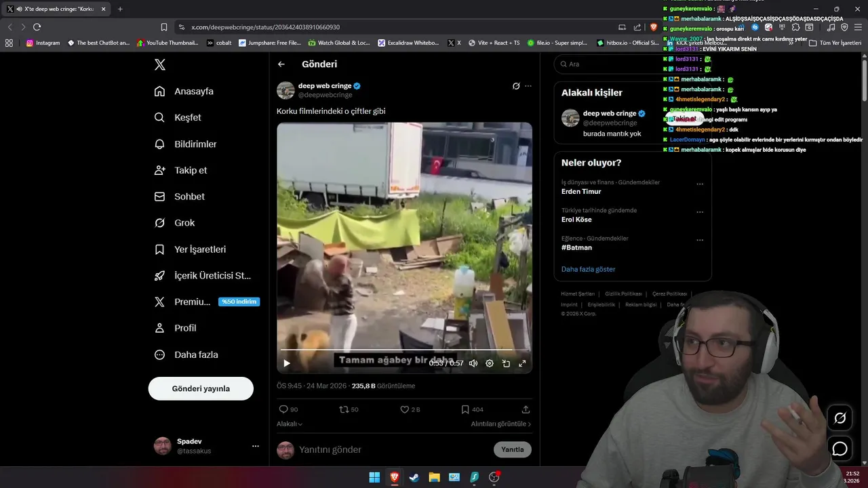Open Anasayfa home page
This screenshot has width=868, height=488.
(184, 91)
